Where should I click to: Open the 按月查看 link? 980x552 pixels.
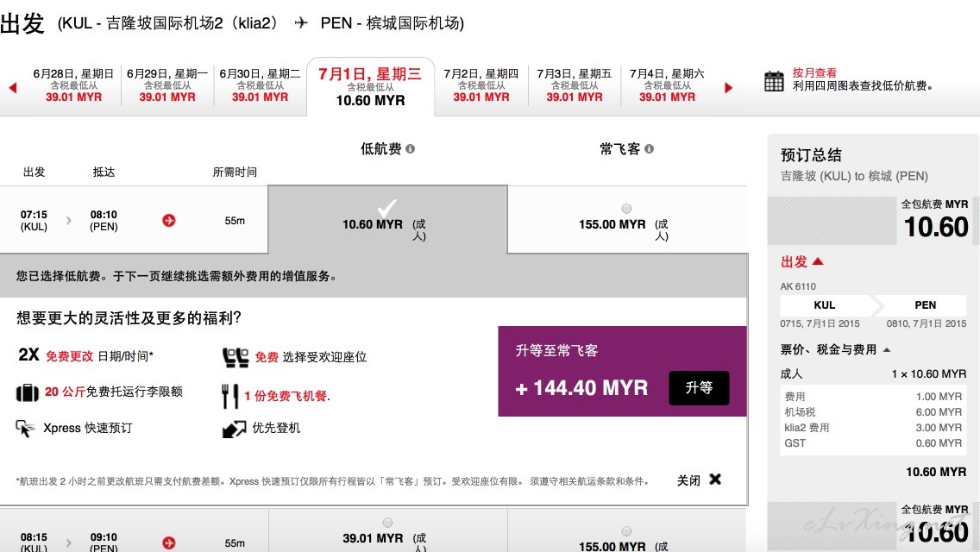click(x=814, y=72)
